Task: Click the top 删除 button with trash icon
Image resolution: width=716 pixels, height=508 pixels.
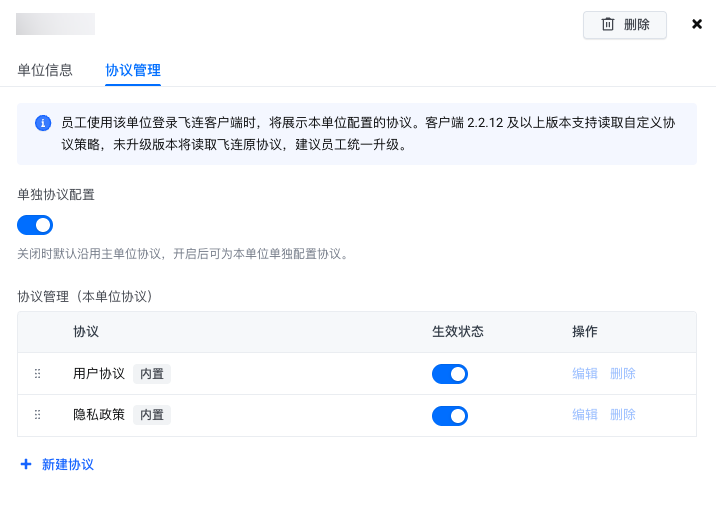Action: coord(624,25)
